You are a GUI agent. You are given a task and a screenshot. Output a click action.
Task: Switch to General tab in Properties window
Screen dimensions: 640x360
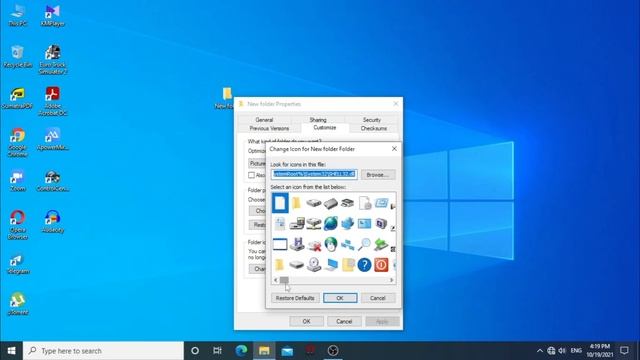coord(264,120)
